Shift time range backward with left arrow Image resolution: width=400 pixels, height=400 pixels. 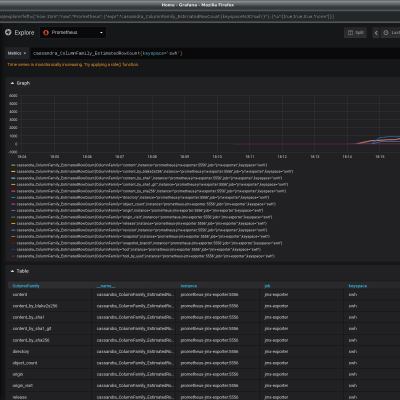376,33
